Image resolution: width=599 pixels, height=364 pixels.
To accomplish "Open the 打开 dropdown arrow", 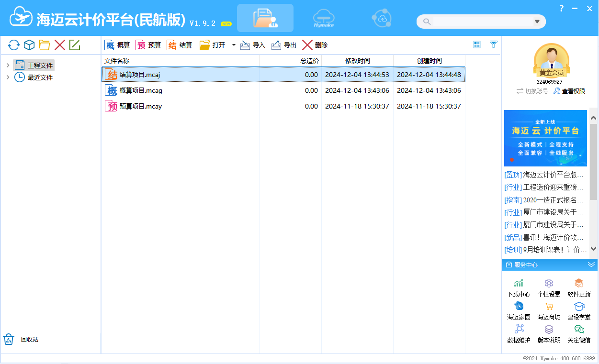I will (x=234, y=45).
